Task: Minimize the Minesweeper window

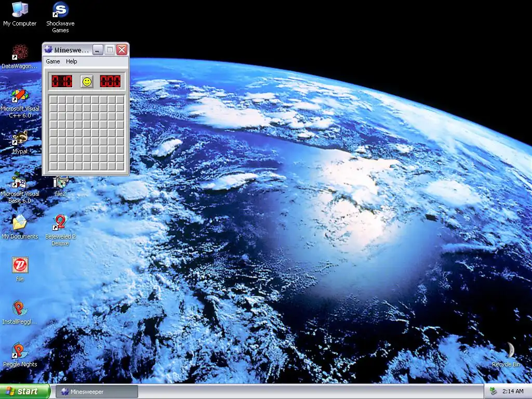Action: (97, 50)
